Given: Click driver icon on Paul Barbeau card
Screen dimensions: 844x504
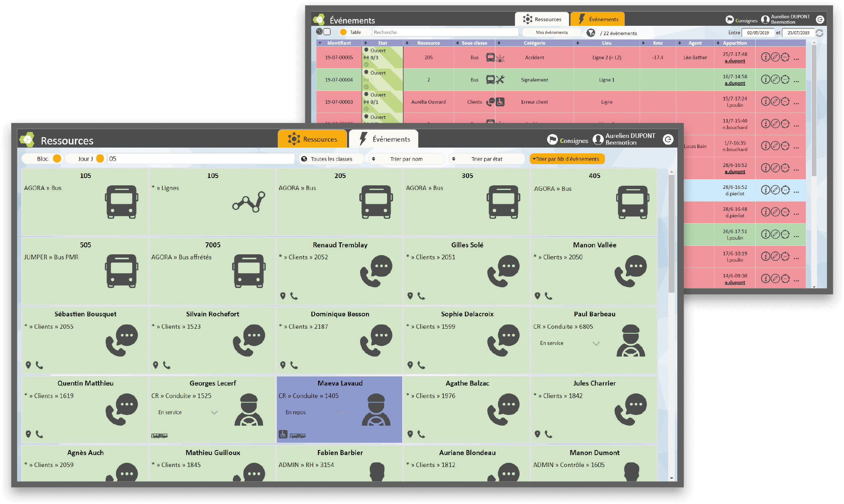Looking at the screenshot, I should coord(630,341).
